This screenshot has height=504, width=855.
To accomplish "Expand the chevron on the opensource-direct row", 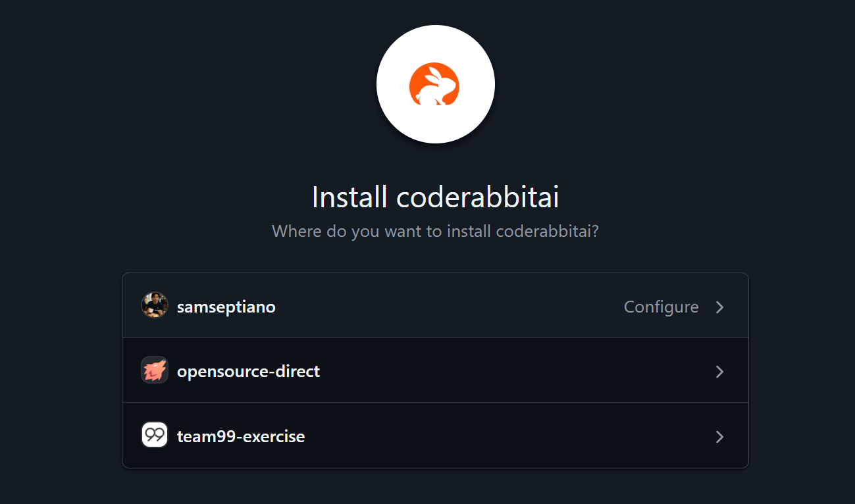I will pos(720,372).
